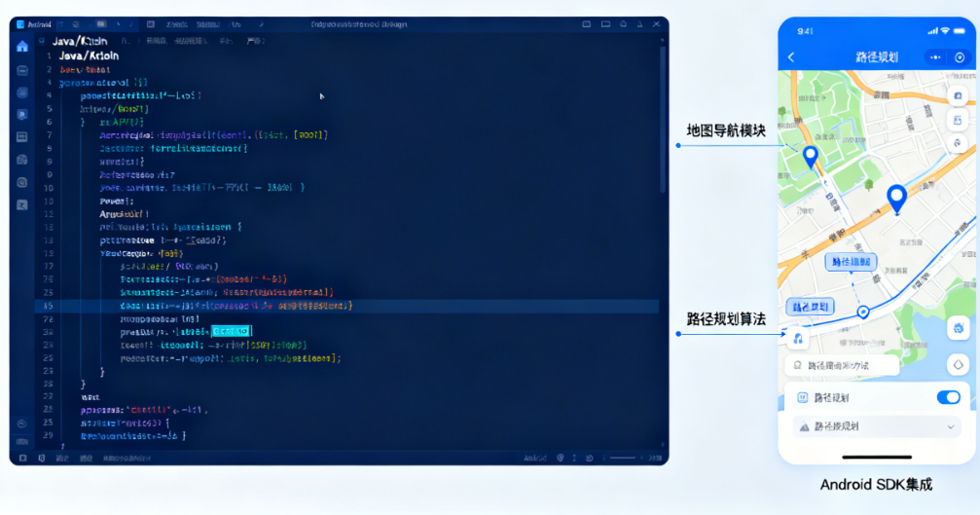Click the 路径规划算法 callout label
The image size is (980, 515).
coord(726,319)
